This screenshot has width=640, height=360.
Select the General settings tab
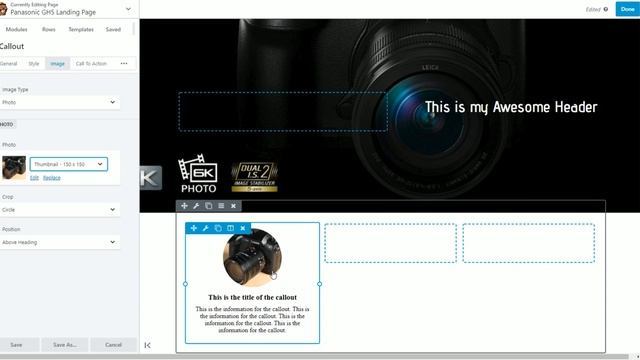point(9,64)
